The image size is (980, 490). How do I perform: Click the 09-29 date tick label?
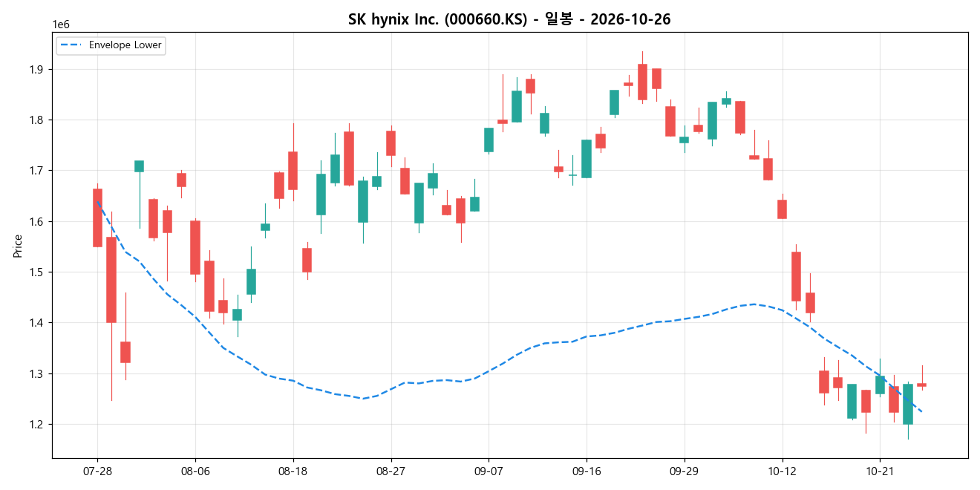point(685,471)
